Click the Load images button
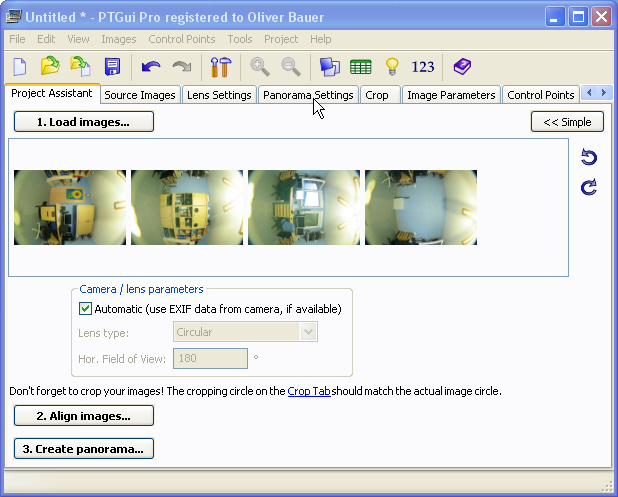The image size is (618, 497). coord(84,122)
